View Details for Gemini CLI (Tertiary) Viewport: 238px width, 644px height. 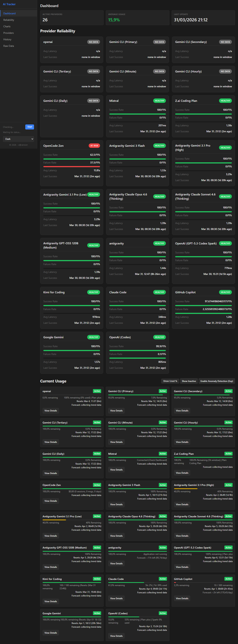point(51,442)
